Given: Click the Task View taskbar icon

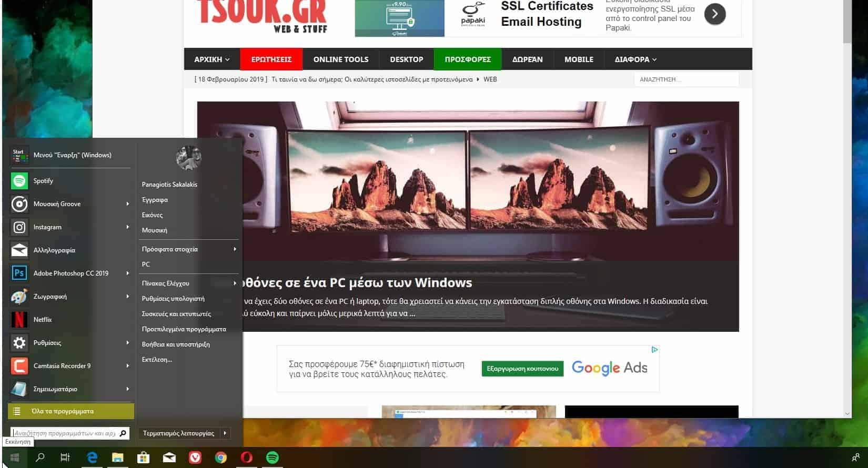Looking at the screenshot, I should 65,457.
